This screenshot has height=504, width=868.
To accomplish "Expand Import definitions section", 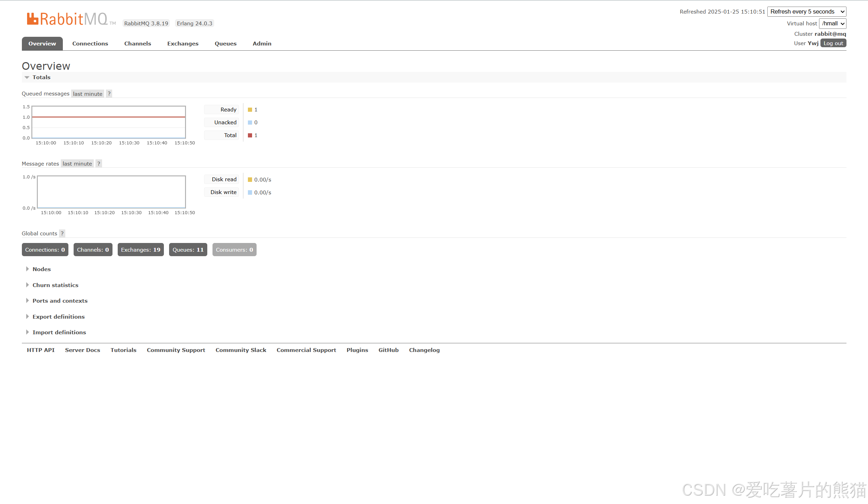I will (59, 332).
